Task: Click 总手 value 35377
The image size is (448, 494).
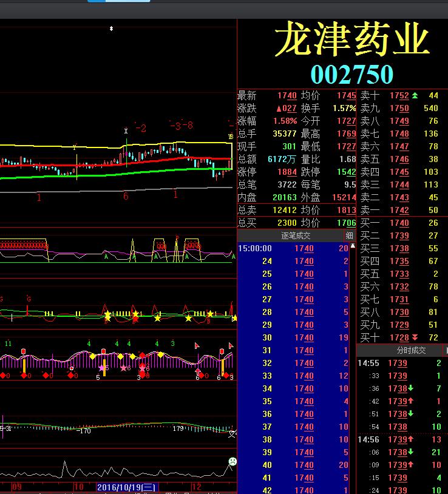Action: 285,134
